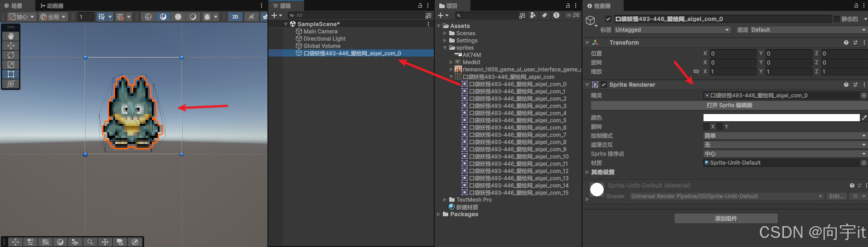Viewport: 868px width, 247px height.
Task: Expand the Scenes folder
Action: (445, 33)
